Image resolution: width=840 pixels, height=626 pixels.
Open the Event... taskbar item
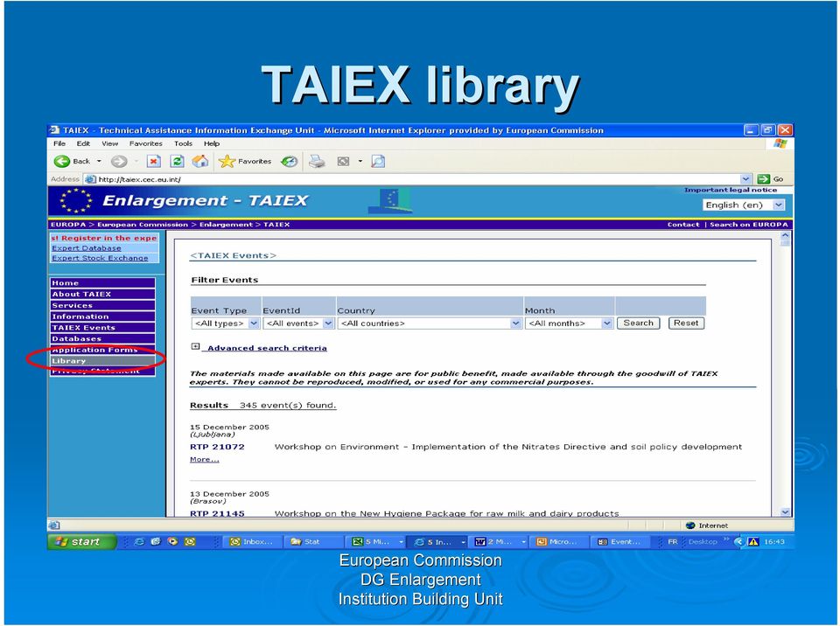coord(620,542)
